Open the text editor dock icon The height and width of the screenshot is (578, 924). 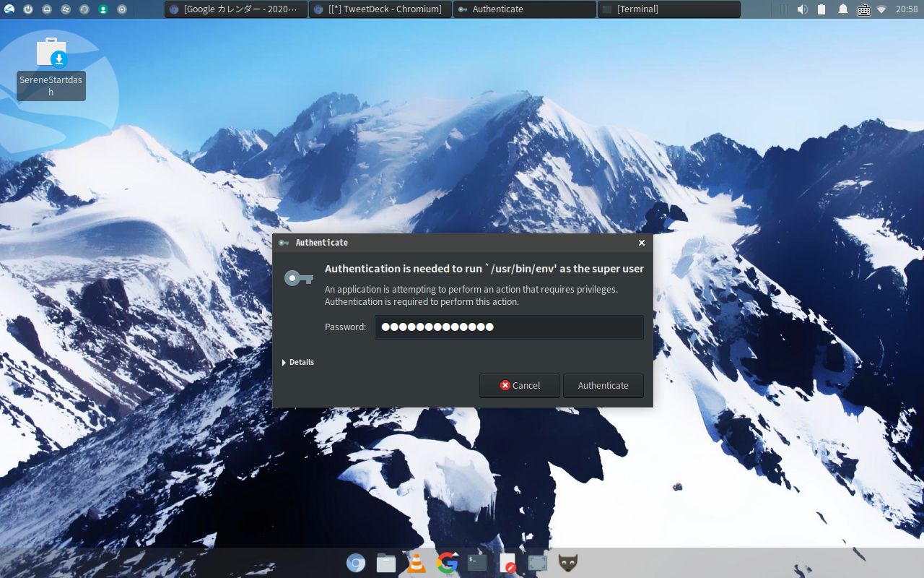coord(507,563)
